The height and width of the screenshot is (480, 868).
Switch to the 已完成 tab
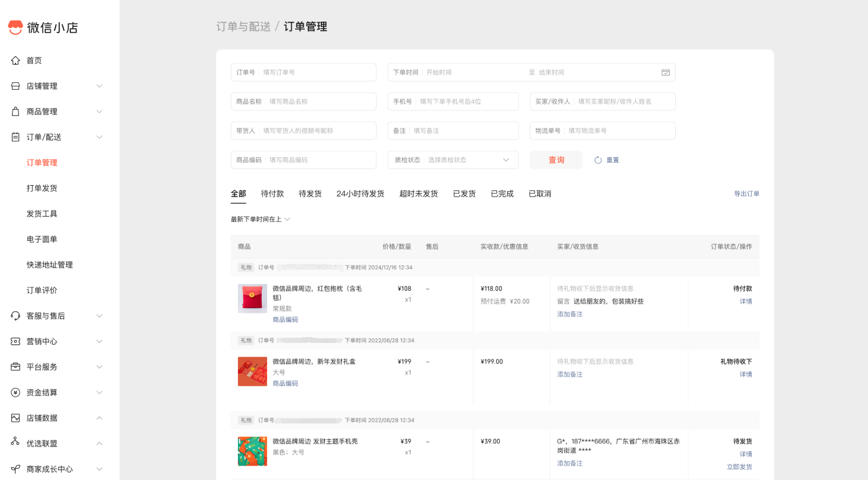tap(502, 194)
